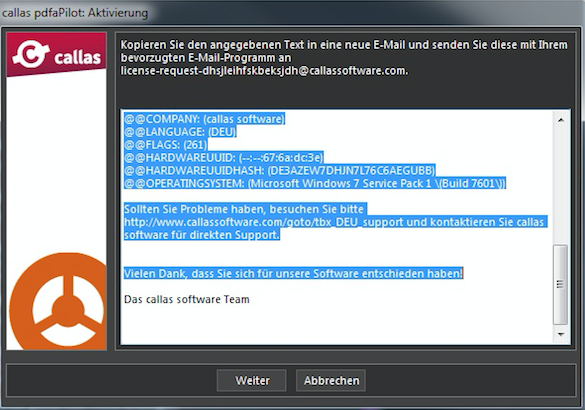The width and height of the screenshot is (585, 410).
Task: Click the orange steering wheel pilot icon
Action: click(x=58, y=301)
